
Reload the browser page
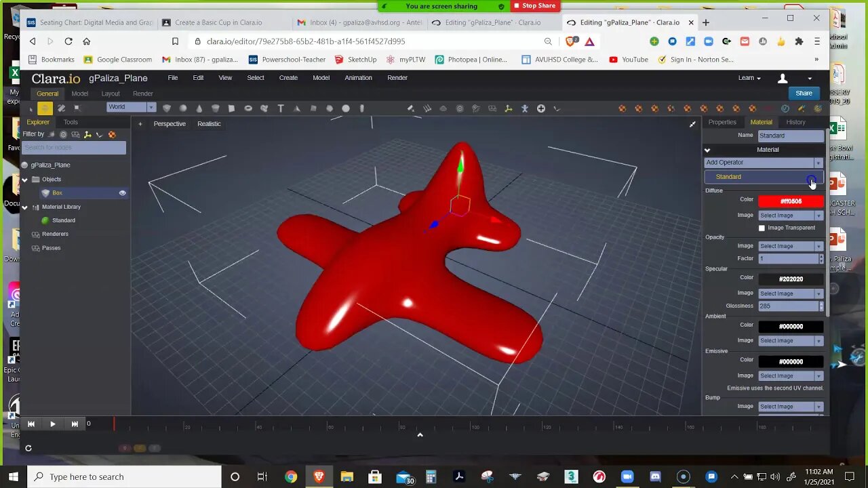(68, 41)
